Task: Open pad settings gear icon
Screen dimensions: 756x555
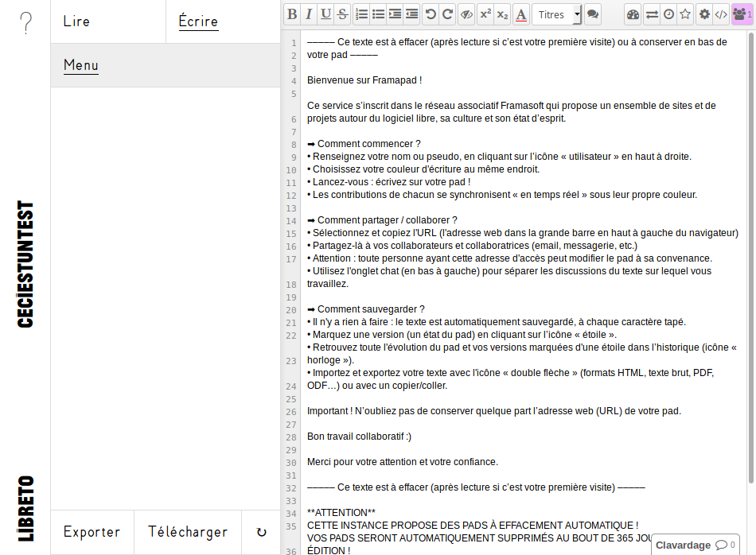Action: click(x=704, y=14)
